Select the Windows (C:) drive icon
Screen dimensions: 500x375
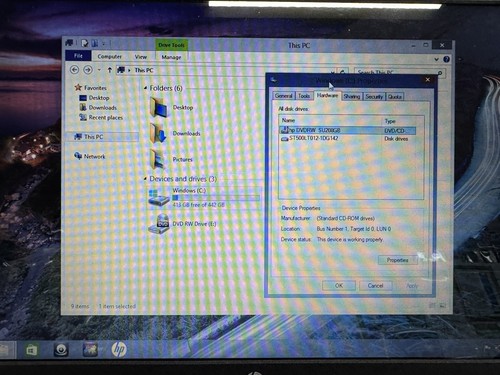click(159, 197)
